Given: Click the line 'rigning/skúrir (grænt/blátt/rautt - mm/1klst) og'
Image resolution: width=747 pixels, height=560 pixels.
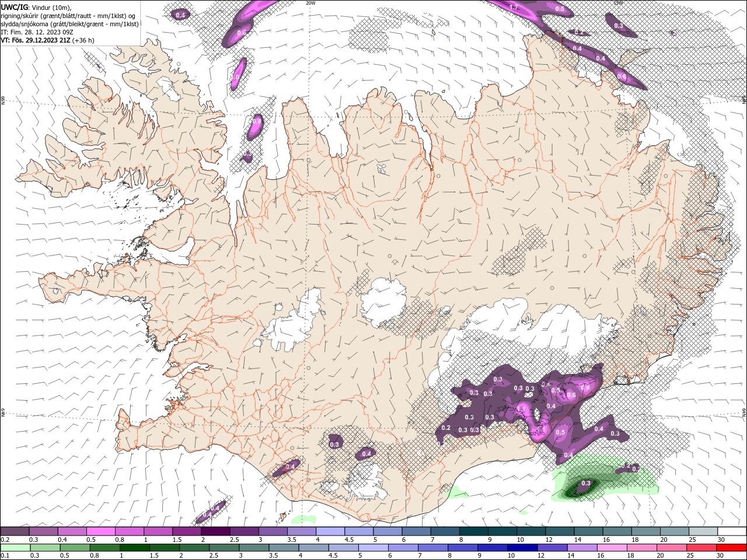Looking at the screenshot, I should click(x=68, y=15).
